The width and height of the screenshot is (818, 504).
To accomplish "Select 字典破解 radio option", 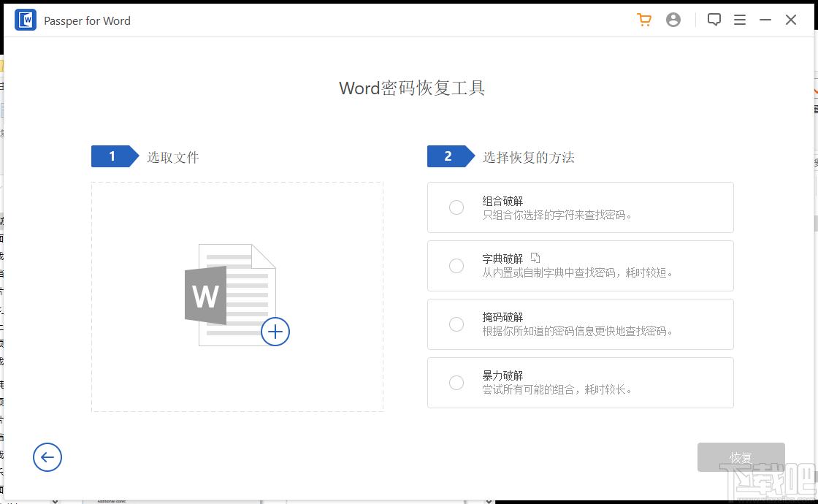I will pyautogui.click(x=456, y=266).
